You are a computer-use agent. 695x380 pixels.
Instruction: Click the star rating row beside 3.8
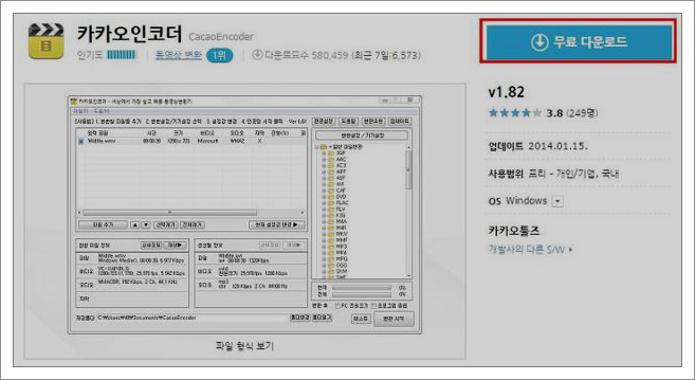[515, 113]
